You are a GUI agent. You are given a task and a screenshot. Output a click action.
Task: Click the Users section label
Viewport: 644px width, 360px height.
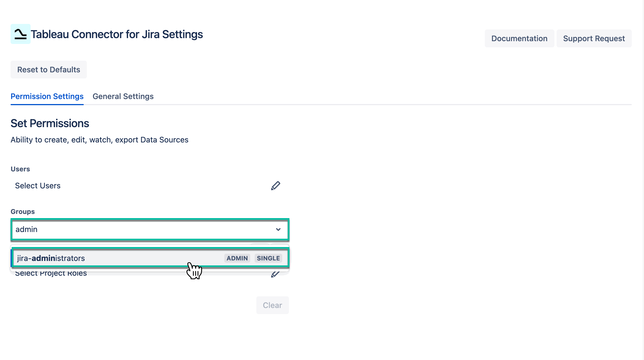tap(20, 169)
